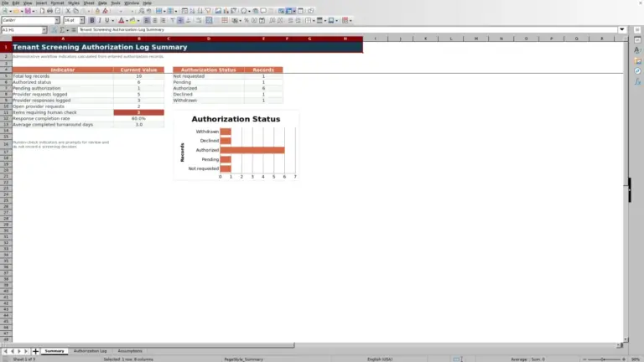Toggle the AutoFilter funnel icon
Screen dimensions: 644x362
(208, 11)
